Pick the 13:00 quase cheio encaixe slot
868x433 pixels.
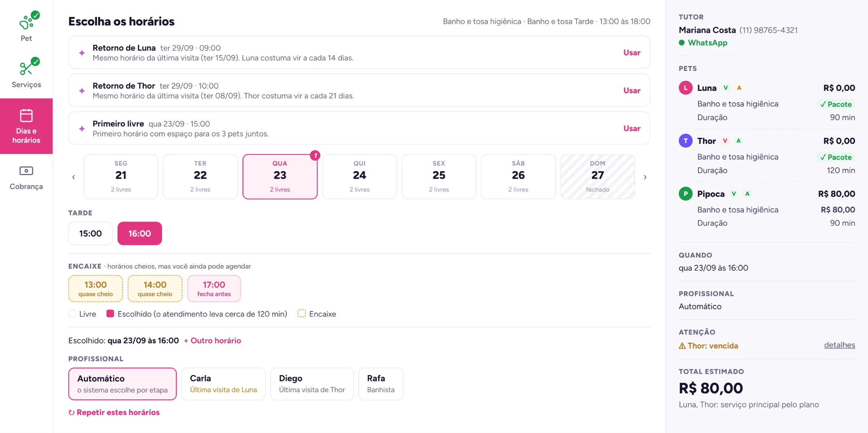point(95,289)
